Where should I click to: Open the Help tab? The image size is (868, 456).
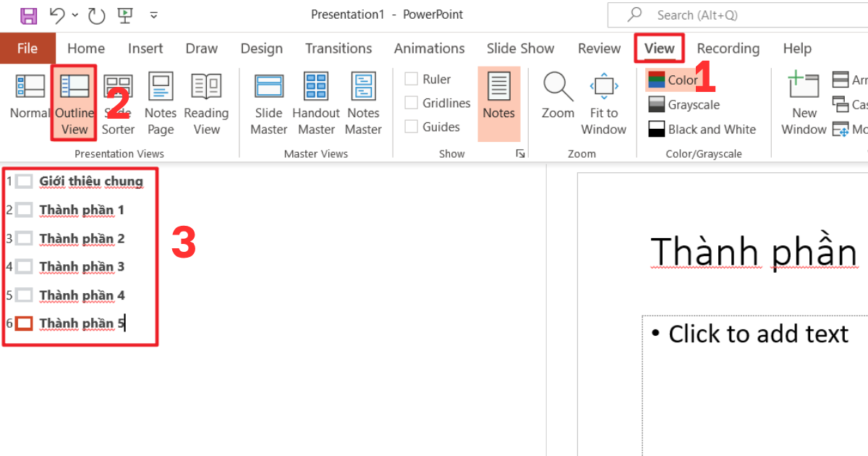796,48
